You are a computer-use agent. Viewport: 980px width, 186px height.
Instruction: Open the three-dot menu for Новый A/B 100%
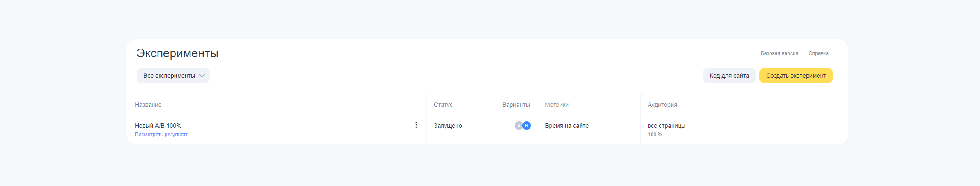(x=416, y=125)
